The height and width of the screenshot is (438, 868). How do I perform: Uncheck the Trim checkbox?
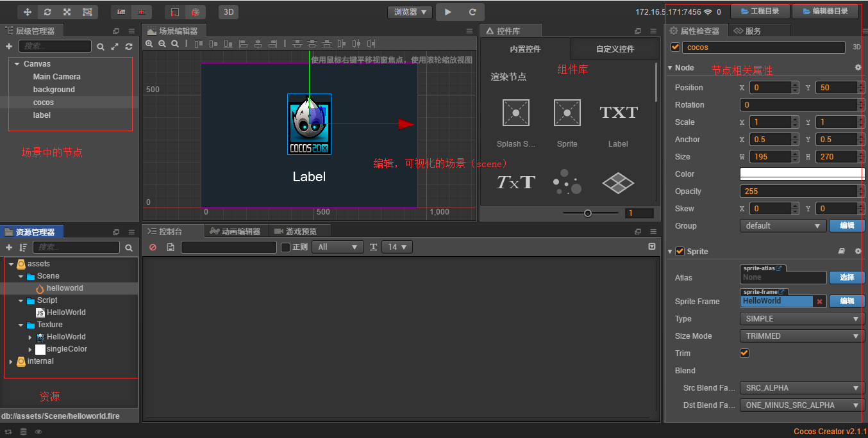coord(744,353)
